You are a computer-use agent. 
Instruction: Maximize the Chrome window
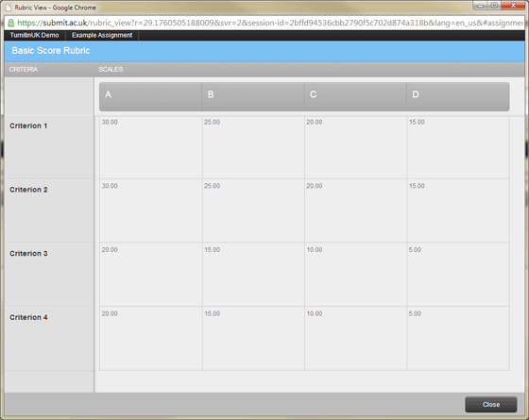pyautogui.click(x=494, y=6)
